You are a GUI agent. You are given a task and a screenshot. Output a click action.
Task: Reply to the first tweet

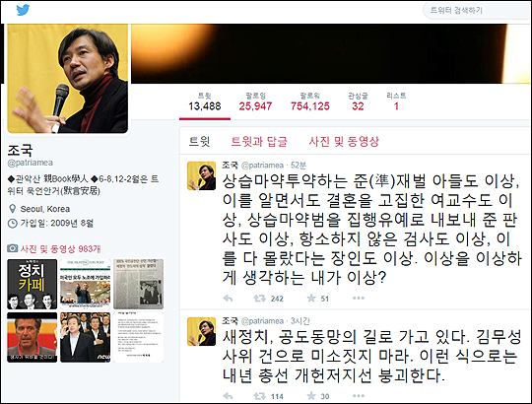click(x=228, y=299)
